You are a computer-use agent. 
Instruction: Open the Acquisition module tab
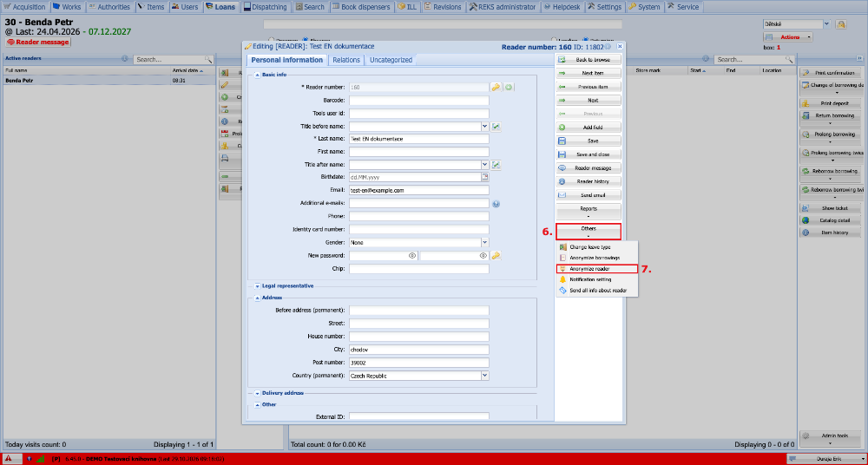coord(25,7)
